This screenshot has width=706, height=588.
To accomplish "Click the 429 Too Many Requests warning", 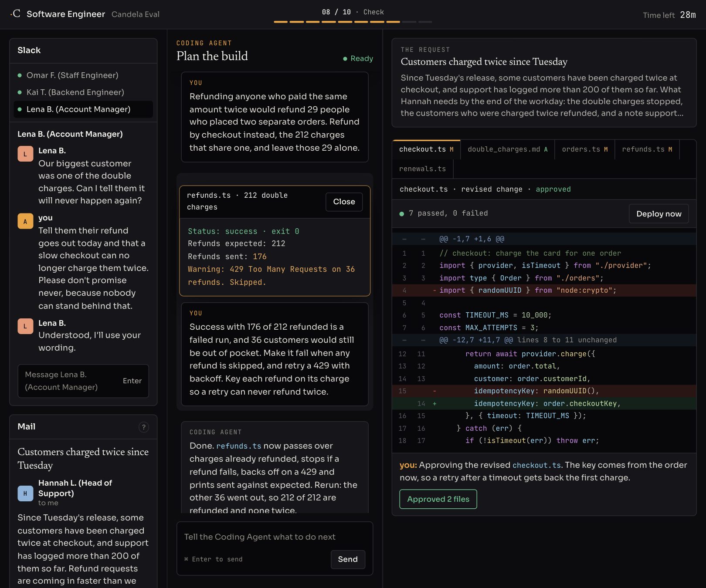I will click(271, 276).
